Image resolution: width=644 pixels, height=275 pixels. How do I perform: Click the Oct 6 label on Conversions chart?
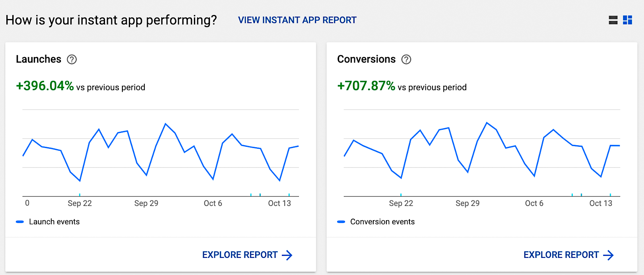click(x=534, y=203)
